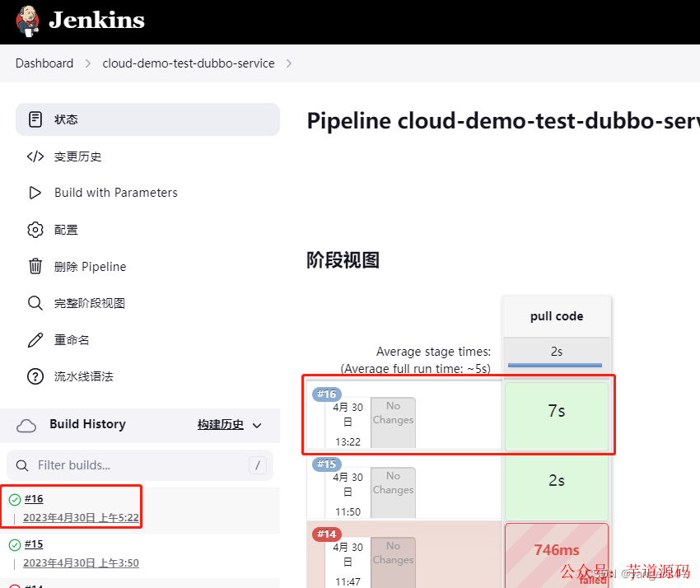Open build #16 in Build History

pyautogui.click(x=34, y=499)
